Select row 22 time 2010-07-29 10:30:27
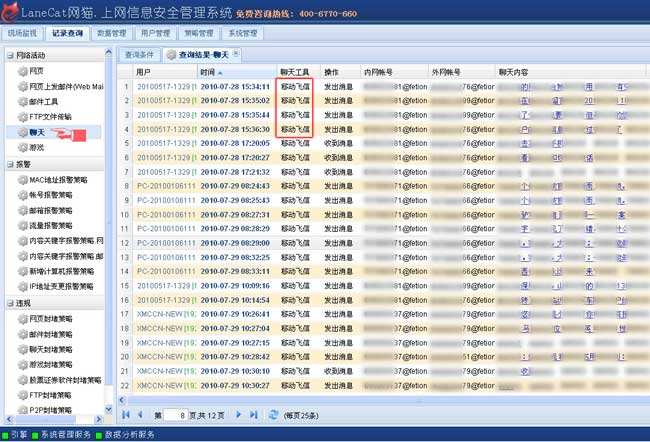 pyautogui.click(x=235, y=386)
